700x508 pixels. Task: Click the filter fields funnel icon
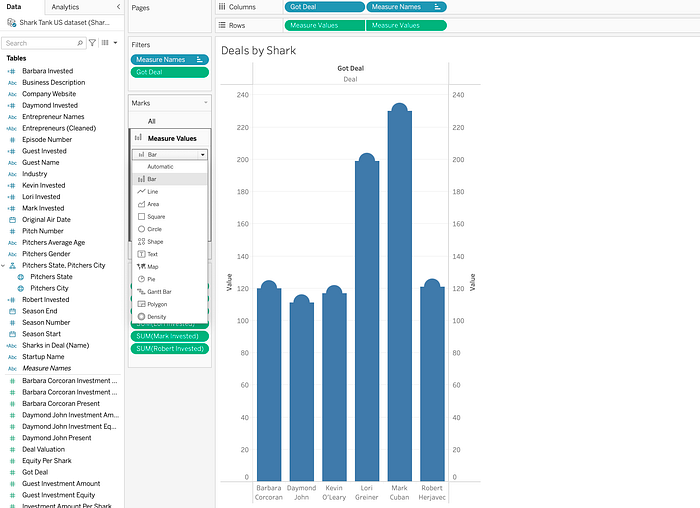(92, 43)
